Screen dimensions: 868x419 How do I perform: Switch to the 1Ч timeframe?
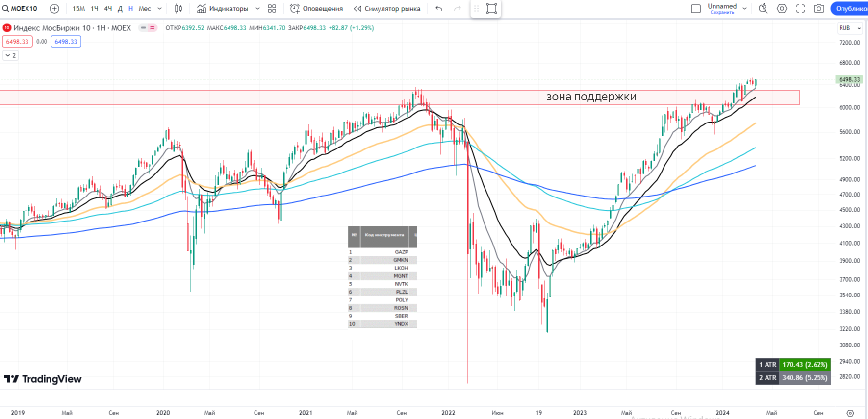click(x=94, y=9)
